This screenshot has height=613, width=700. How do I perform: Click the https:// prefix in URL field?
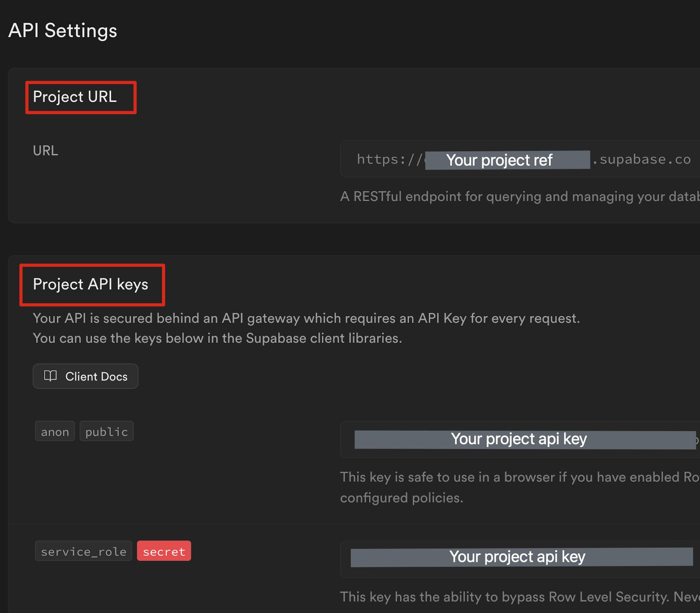click(x=389, y=159)
